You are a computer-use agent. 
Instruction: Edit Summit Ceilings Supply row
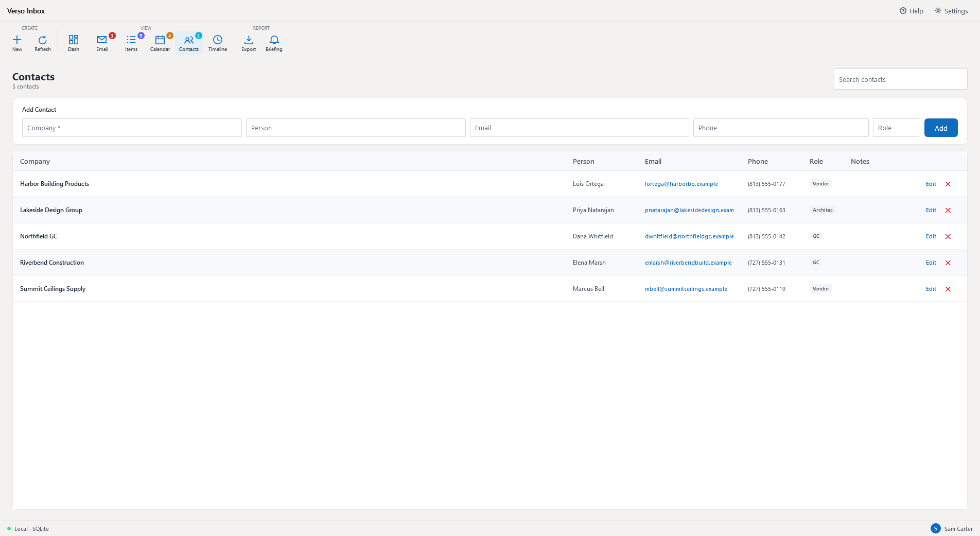click(931, 289)
